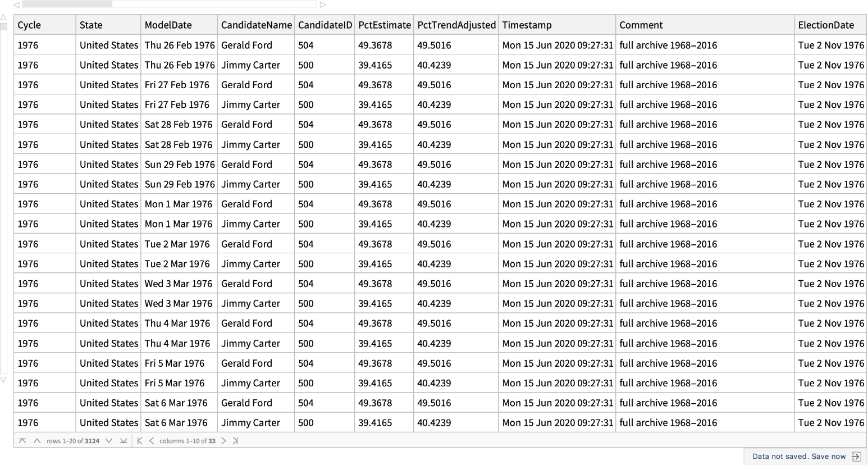
Task: Click the horizontal scrollbar left arrow
Action: (x=16, y=4)
